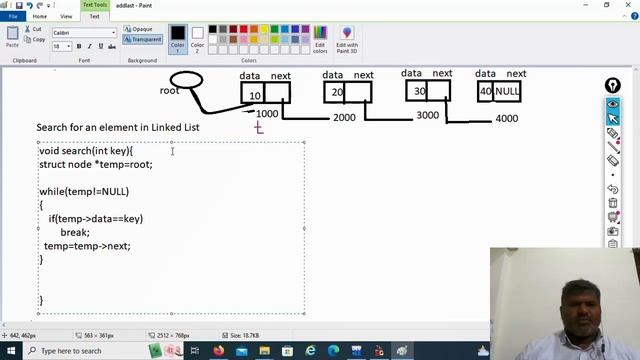Cut the selection
Image resolution: width=640 pixels, height=360 pixels.
tap(33, 29)
